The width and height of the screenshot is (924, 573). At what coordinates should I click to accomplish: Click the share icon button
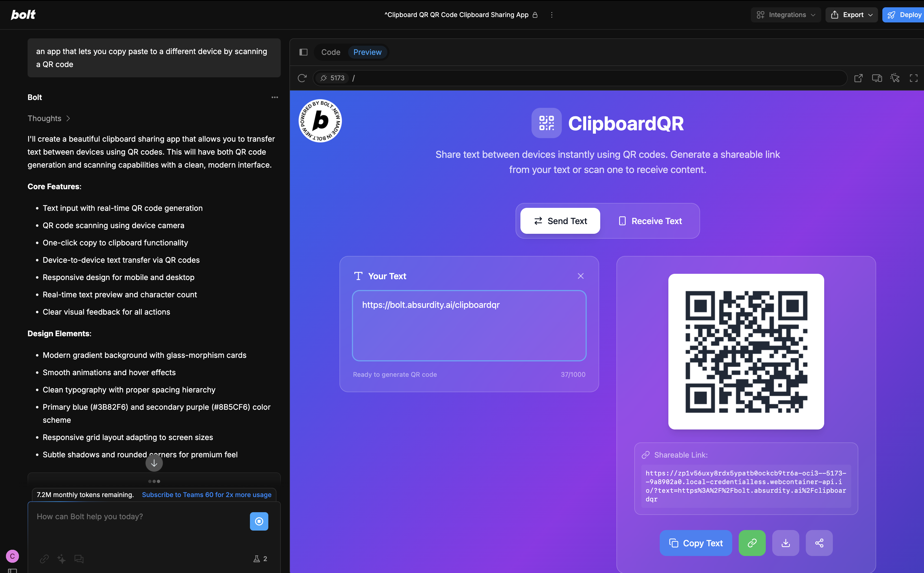click(x=819, y=543)
